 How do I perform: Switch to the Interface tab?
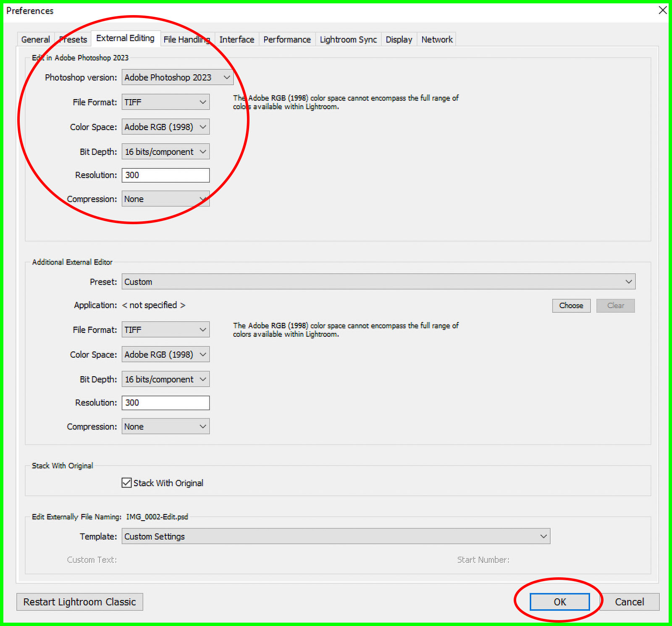click(x=236, y=39)
